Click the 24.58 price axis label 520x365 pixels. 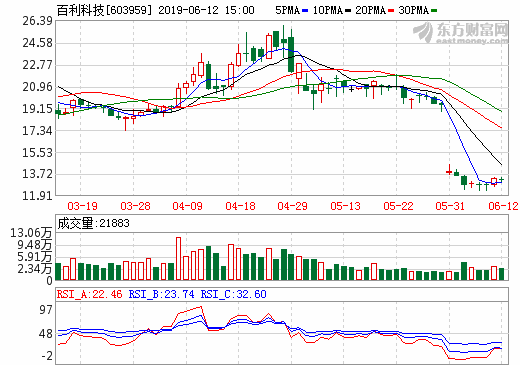point(37,43)
